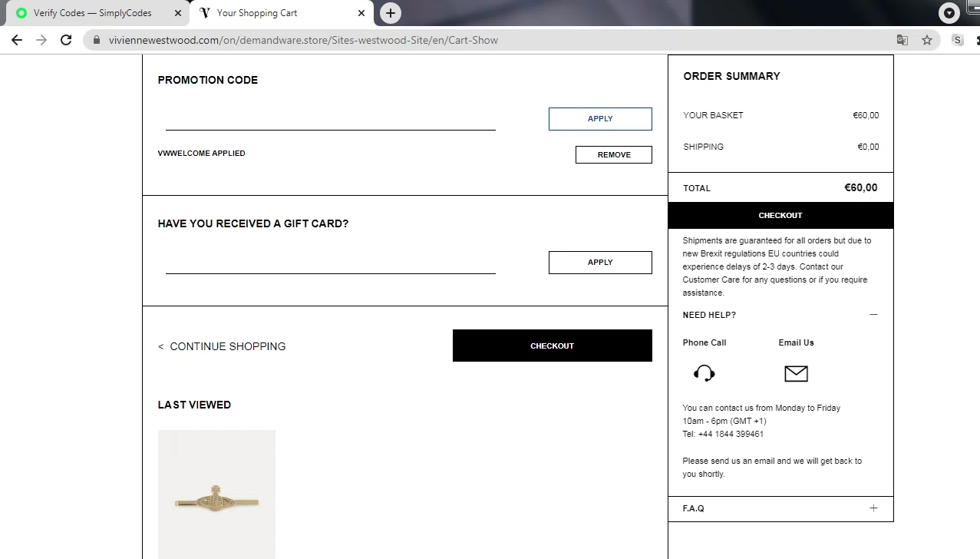The height and width of the screenshot is (559, 980).
Task: View site info via padlock icon
Action: click(x=97, y=40)
